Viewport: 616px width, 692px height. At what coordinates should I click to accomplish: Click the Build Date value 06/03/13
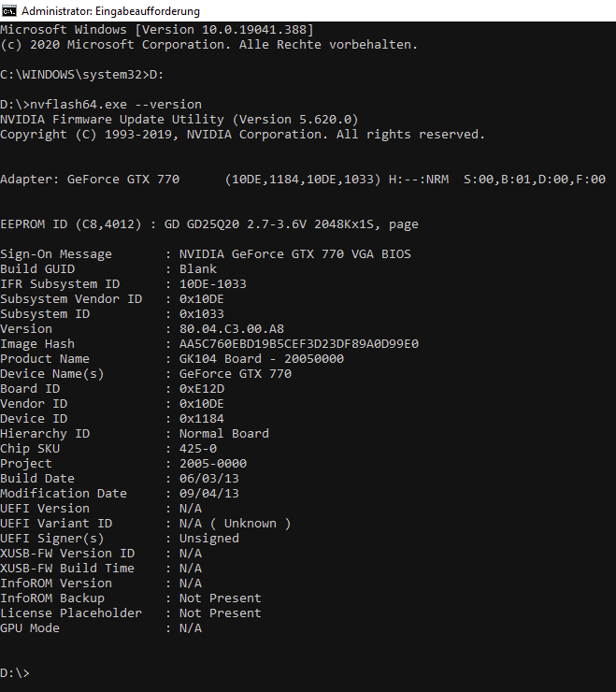pyautogui.click(x=208, y=478)
